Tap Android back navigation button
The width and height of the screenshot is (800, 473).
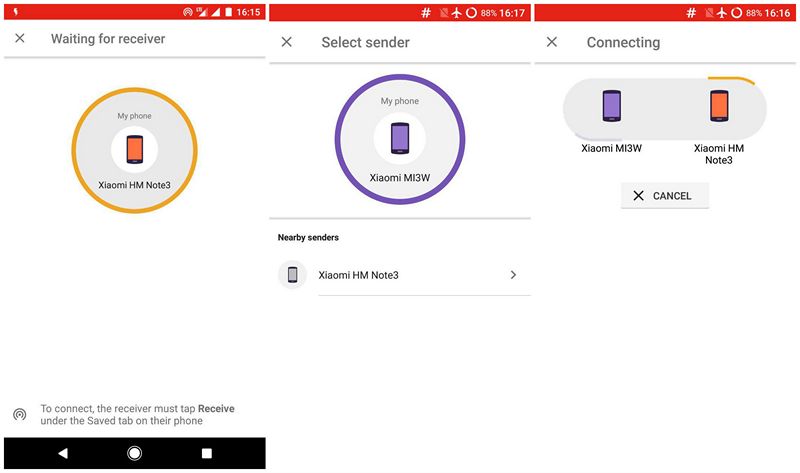[63, 453]
